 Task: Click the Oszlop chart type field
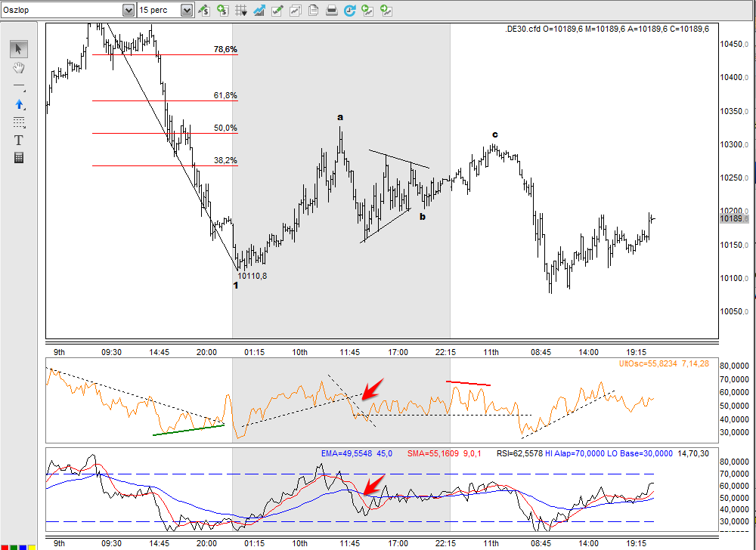(62, 10)
